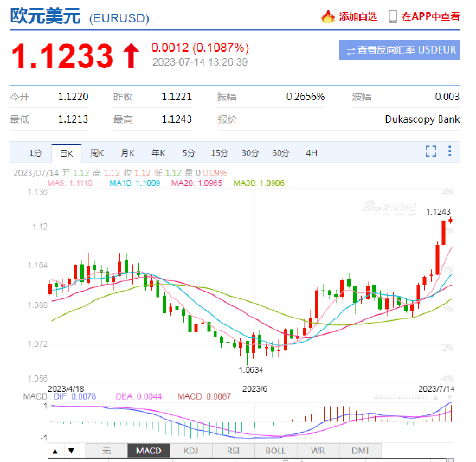Click the 欧元美元 title

[46, 16]
